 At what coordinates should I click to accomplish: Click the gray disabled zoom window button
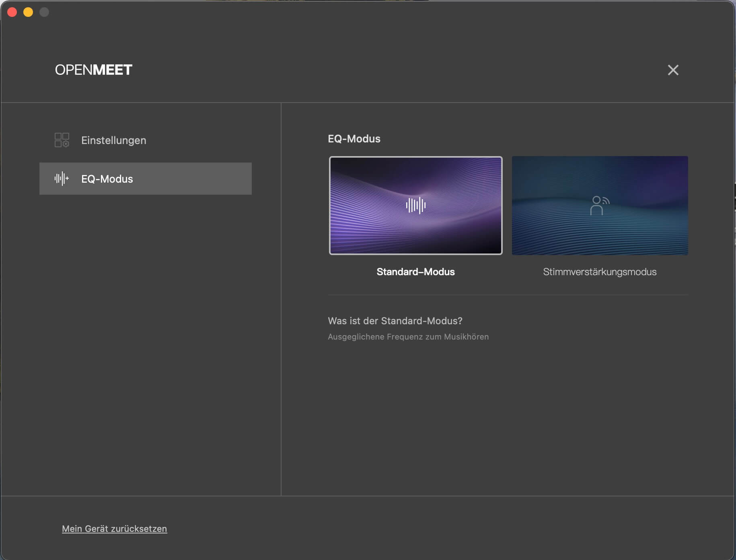tap(44, 12)
